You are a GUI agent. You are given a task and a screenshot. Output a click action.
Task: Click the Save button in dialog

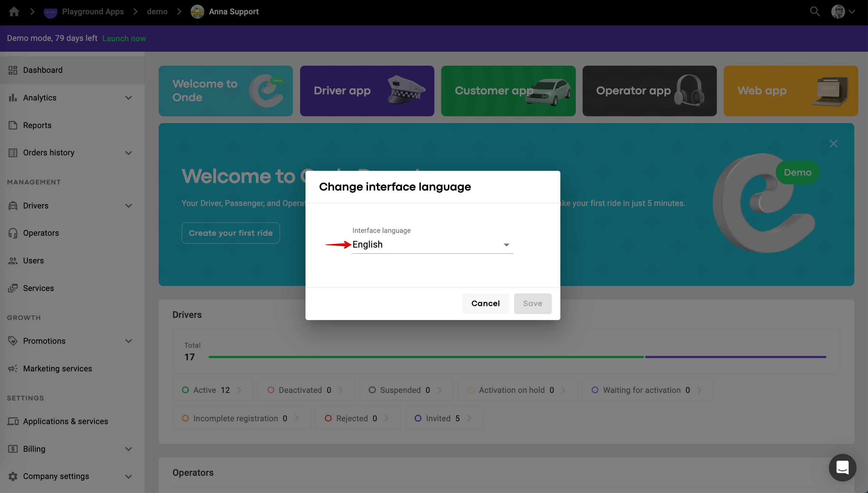click(532, 303)
